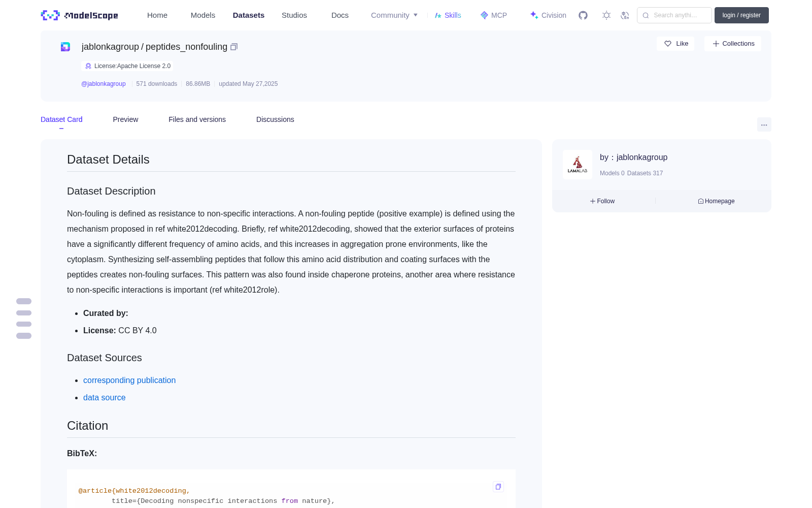
Task: Switch to the Discussions tab
Action: [275, 119]
